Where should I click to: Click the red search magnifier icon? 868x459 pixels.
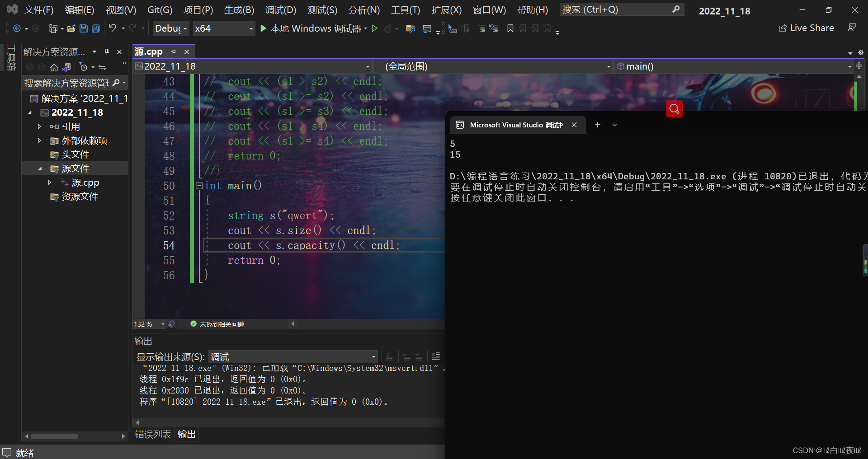[x=674, y=108]
